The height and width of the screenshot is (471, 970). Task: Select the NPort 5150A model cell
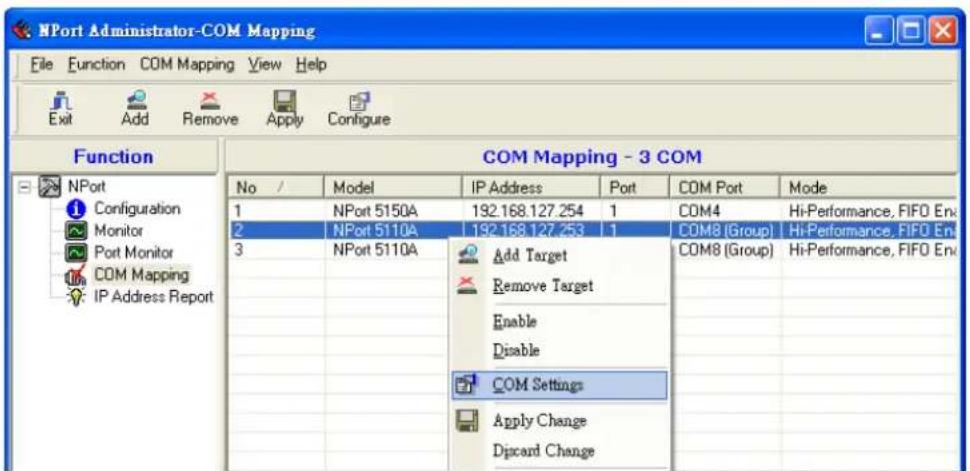coord(376,211)
